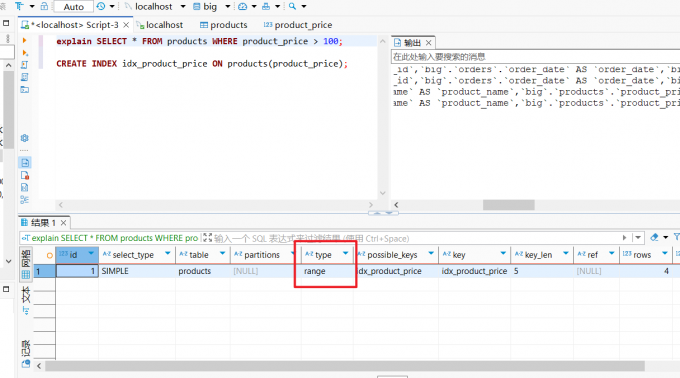Screen dimensions: 680x378
Task: Open the filter history dropdown arrow
Action: click(638, 238)
